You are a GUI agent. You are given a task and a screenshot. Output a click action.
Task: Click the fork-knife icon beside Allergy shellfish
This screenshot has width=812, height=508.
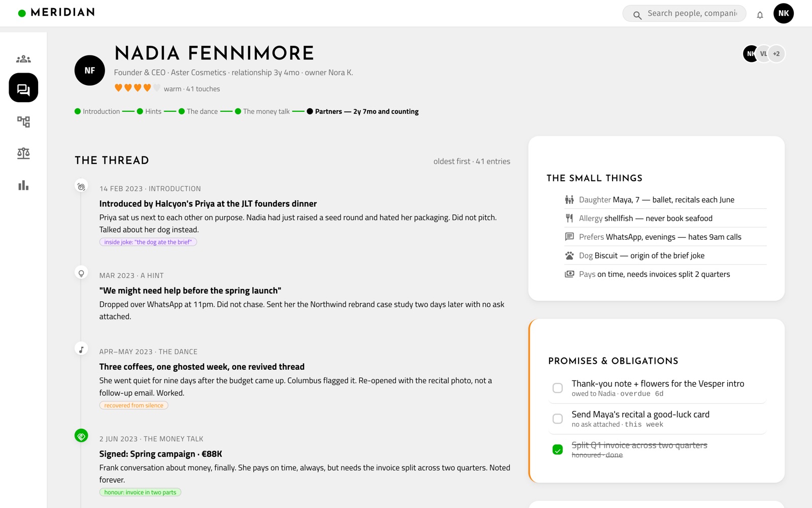point(569,218)
